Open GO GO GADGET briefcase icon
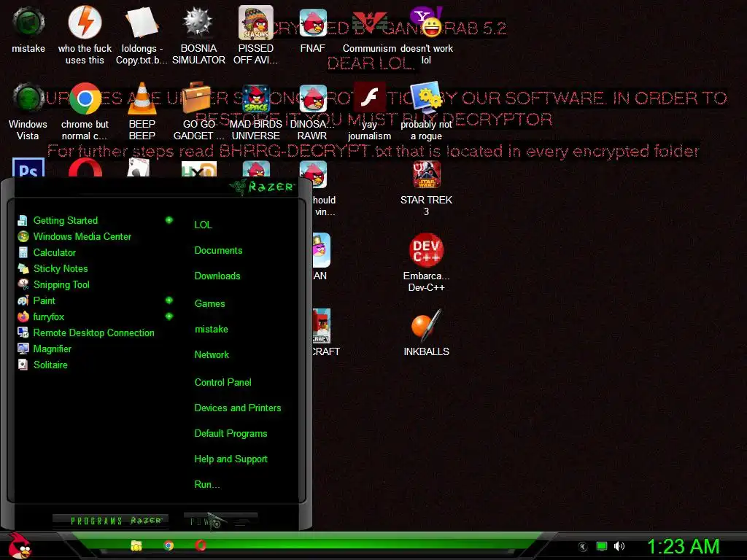The image size is (747, 560). [198, 112]
